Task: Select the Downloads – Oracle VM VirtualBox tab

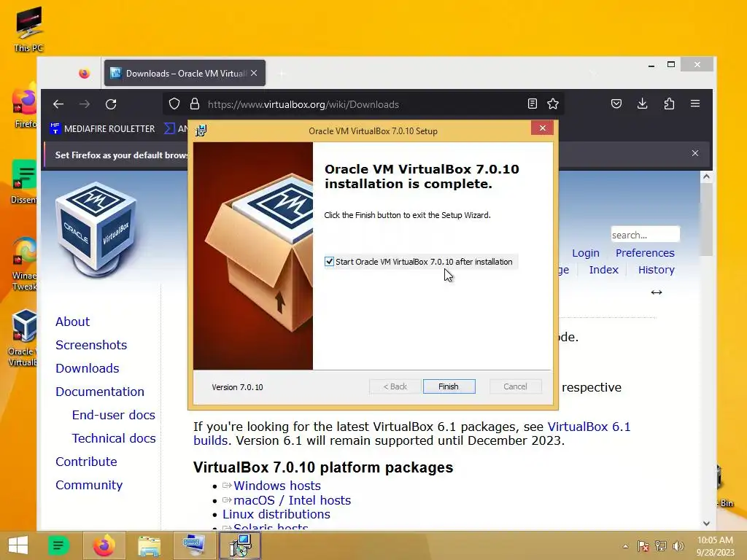Action: [185, 74]
